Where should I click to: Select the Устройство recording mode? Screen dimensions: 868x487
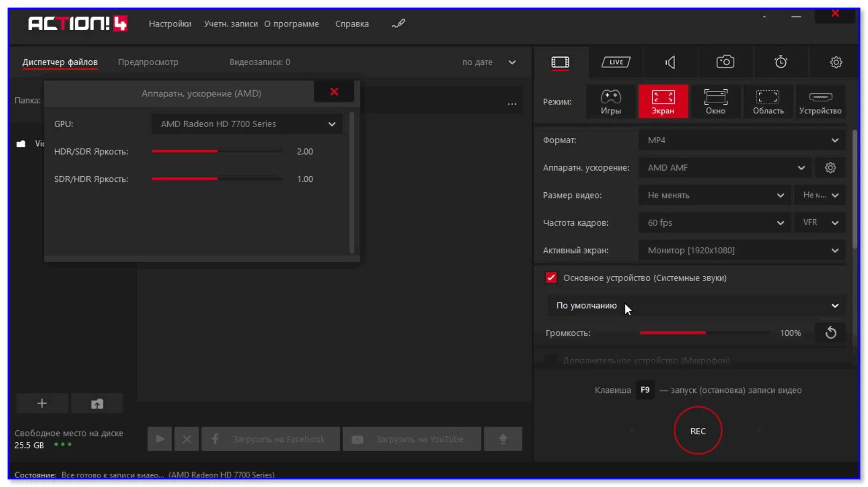tap(820, 102)
